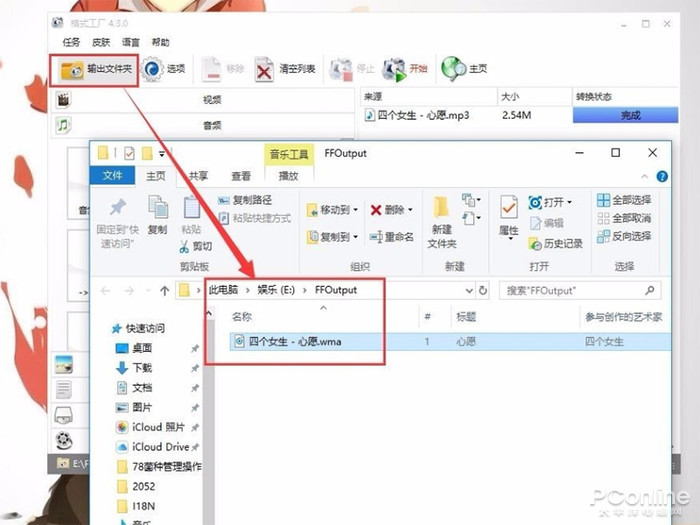Open the 任务 menu

[71, 43]
